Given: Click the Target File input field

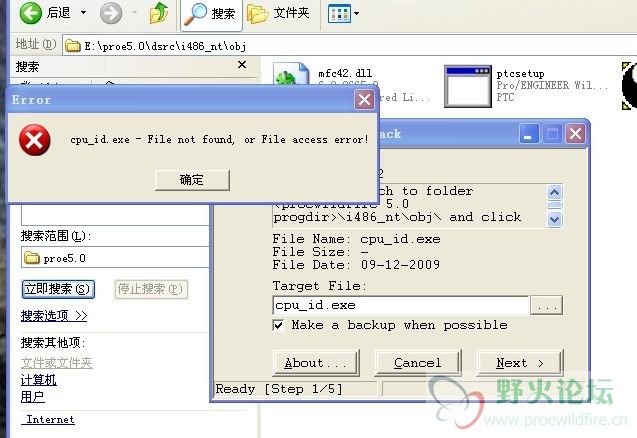Looking at the screenshot, I should [x=401, y=305].
